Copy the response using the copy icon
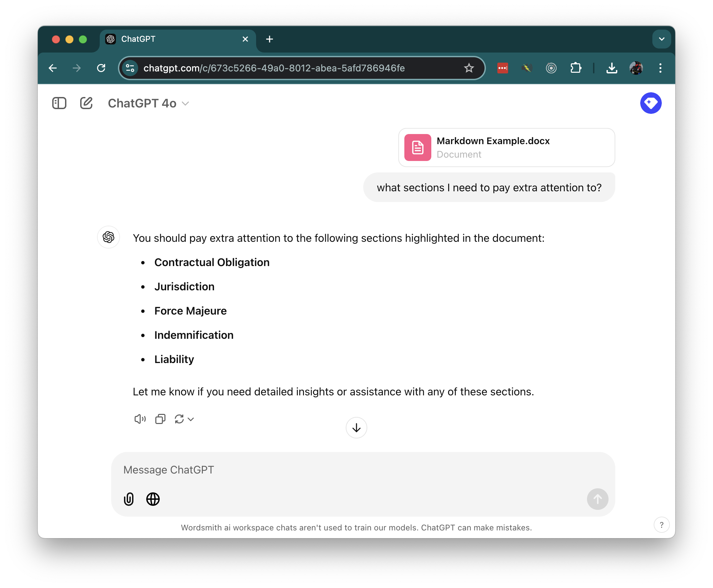The width and height of the screenshot is (713, 588). [160, 419]
